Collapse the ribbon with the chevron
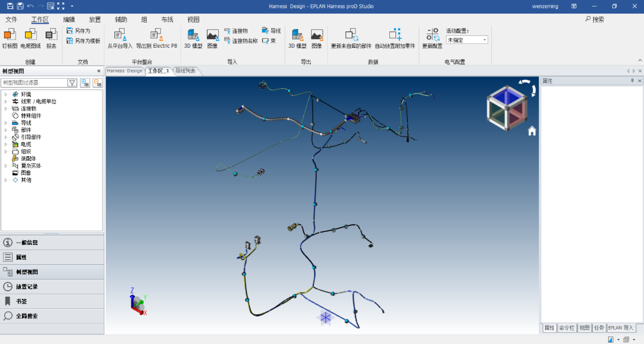The width and height of the screenshot is (644, 344). [639, 61]
